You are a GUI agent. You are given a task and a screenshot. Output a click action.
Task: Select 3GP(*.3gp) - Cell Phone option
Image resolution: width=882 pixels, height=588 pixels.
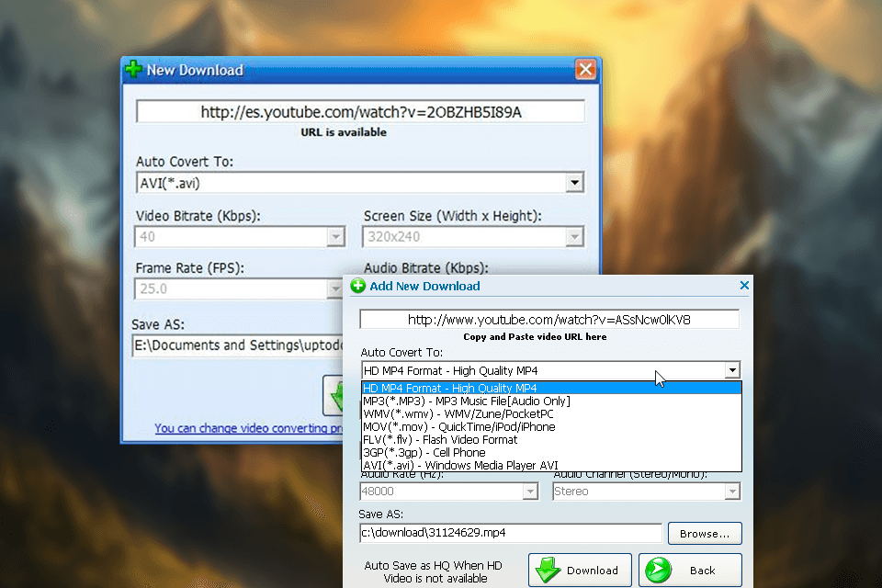coord(551,452)
